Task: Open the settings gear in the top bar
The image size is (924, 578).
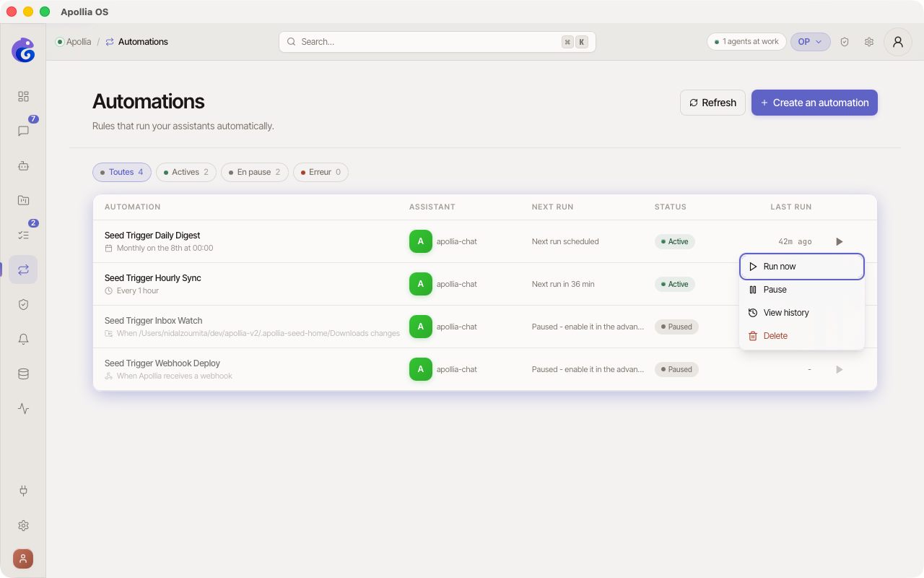Action: (x=869, y=42)
